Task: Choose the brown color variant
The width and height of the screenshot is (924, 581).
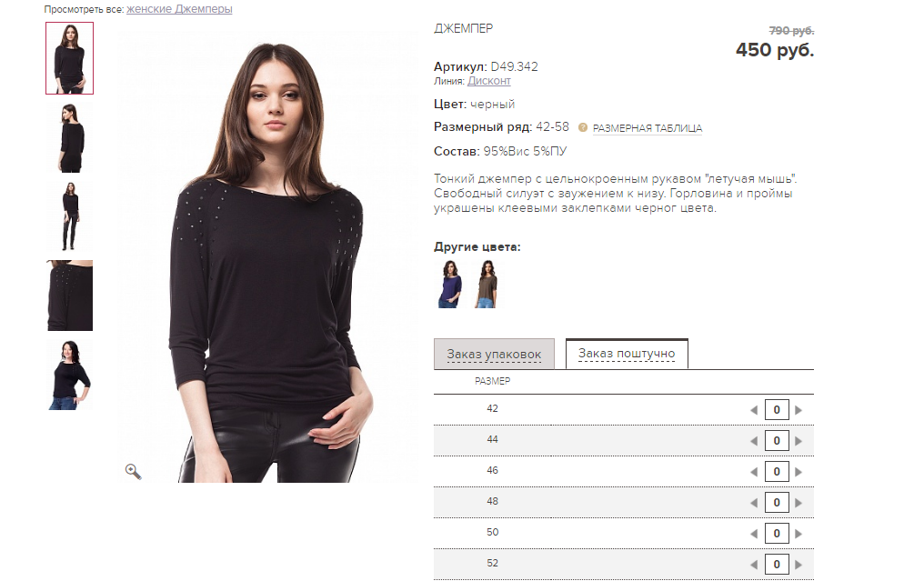Action: (x=486, y=284)
